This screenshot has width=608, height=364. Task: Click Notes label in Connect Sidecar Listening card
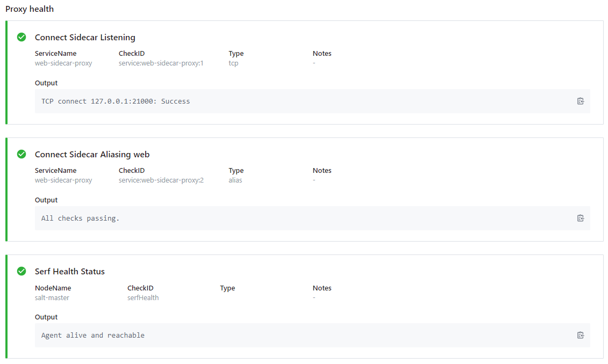pyautogui.click(x=322, y=54)
